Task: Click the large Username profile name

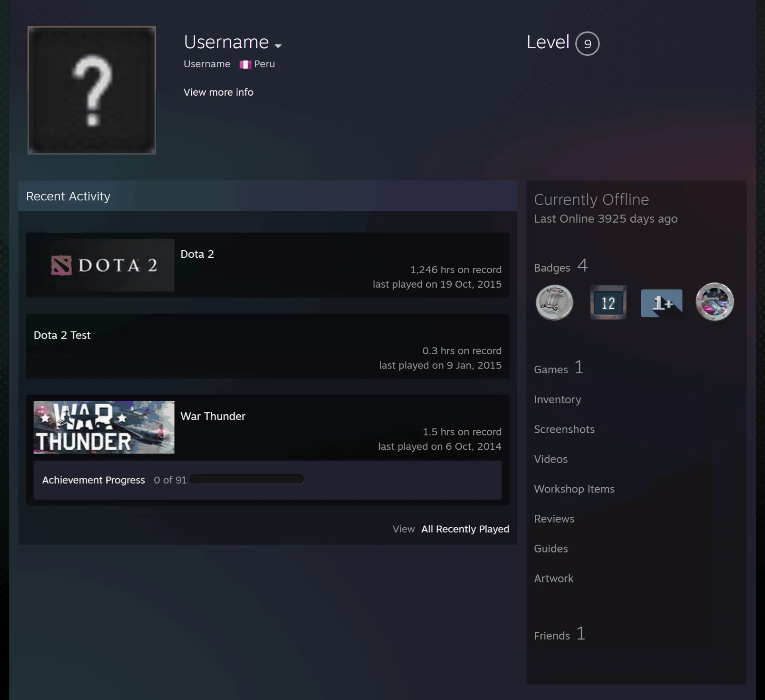Action: 226,42
